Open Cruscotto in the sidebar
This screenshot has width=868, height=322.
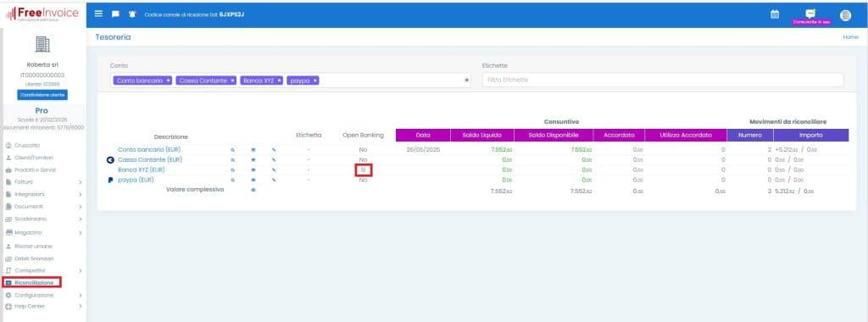pos(23,145)
